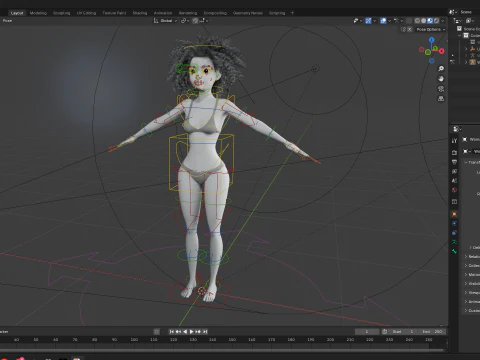The width and height of the screenshot is (480, 360).
Task: Play the animation forward
Action: coord(192,332)
